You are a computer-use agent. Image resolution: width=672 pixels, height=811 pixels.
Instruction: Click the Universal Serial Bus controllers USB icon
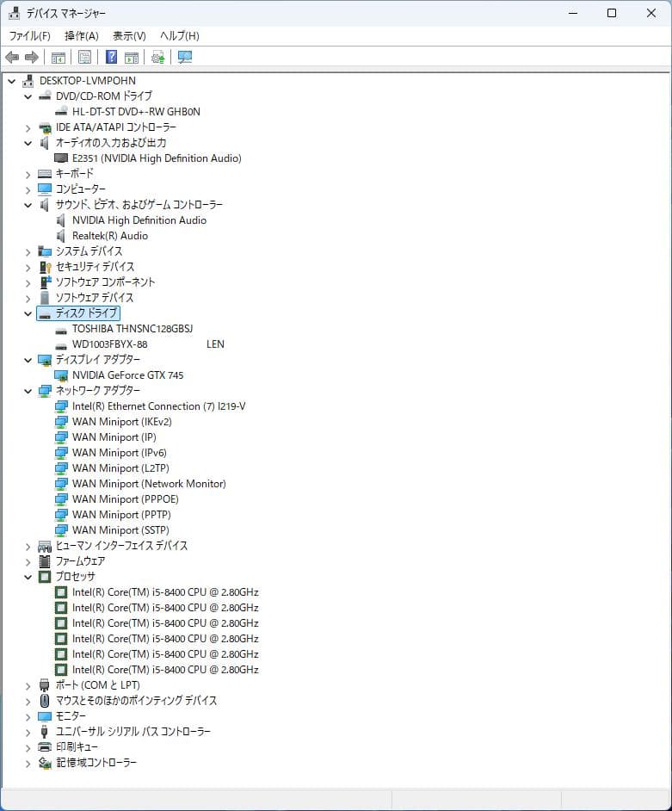click(x=45, y=731)
